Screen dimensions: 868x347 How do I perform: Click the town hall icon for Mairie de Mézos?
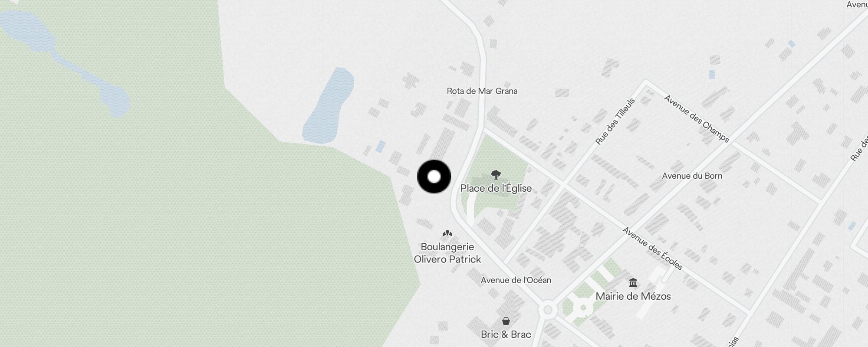tap(633, 283)
